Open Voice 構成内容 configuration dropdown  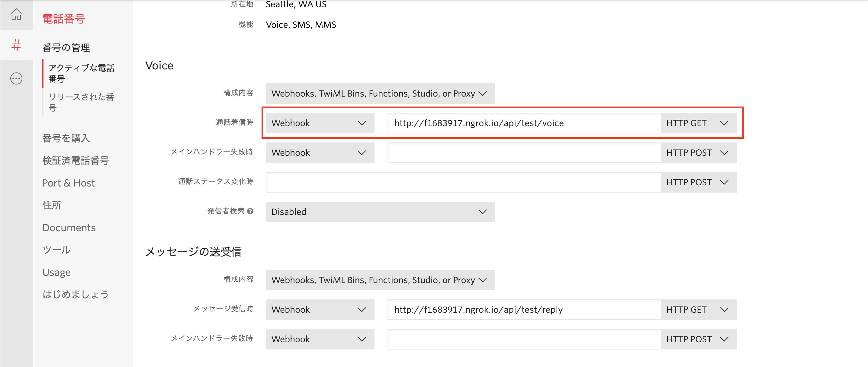(x=380, y=94)
